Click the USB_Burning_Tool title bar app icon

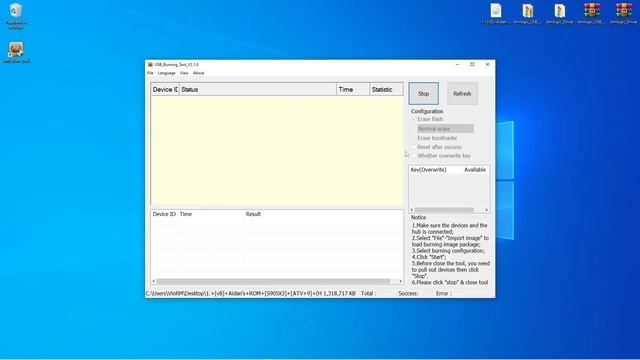150,64
